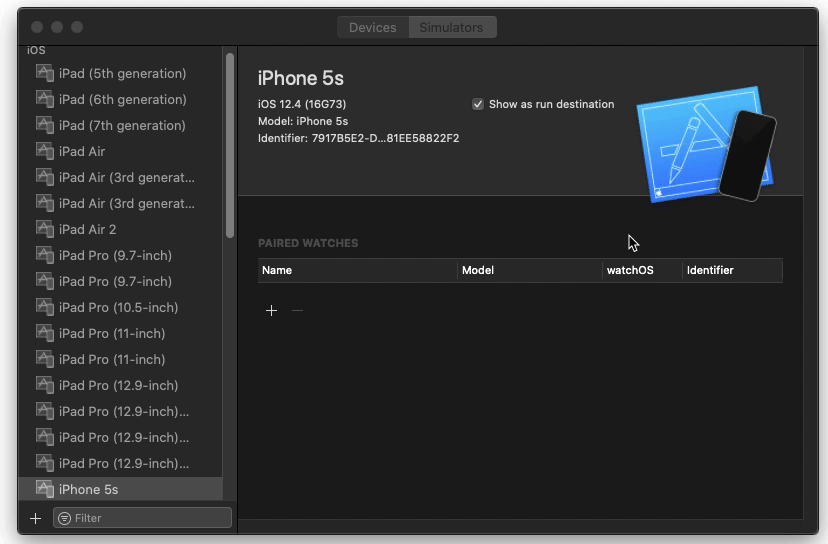Click the iOS section header in sidebar

[36, 50]
